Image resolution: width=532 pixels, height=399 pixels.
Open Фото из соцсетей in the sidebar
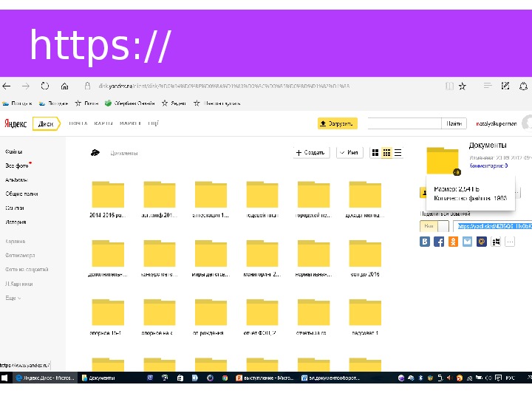(27, 270)
